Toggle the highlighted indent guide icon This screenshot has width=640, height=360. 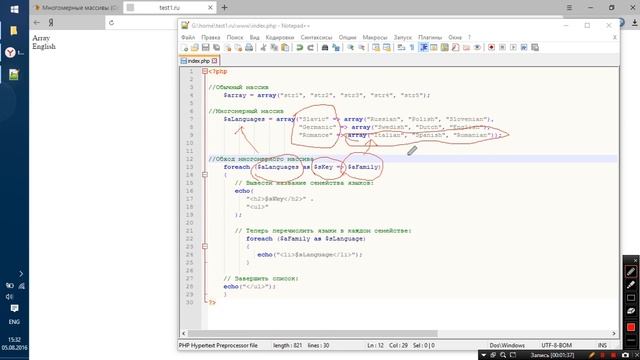(424, 48)
